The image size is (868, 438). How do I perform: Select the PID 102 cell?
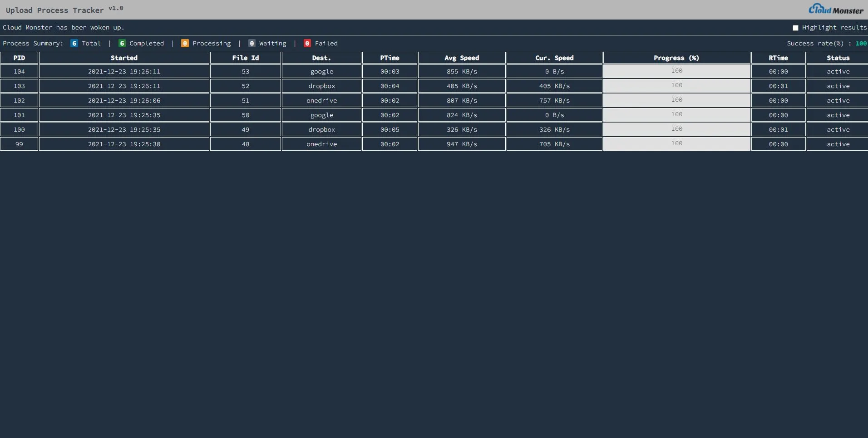(x=19, y=100)
